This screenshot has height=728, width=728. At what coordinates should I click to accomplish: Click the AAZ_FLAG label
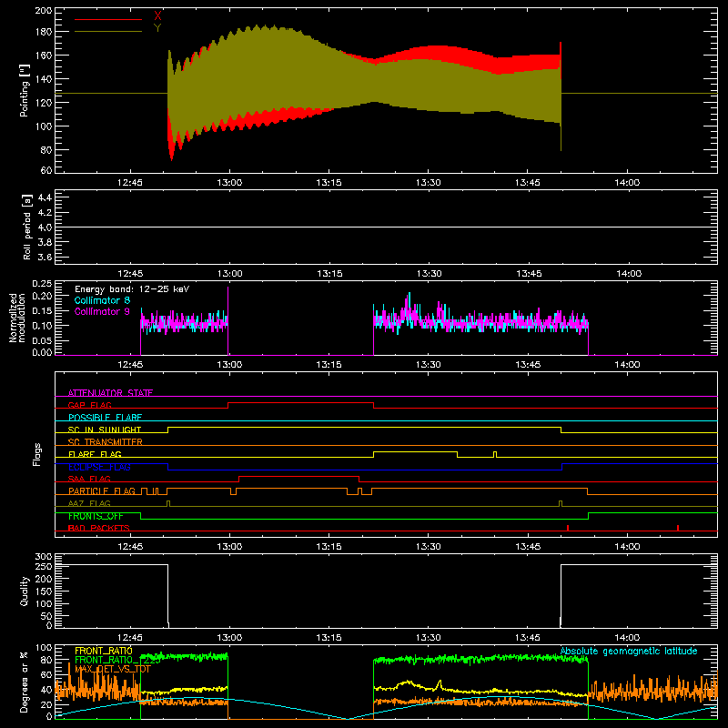89,503
